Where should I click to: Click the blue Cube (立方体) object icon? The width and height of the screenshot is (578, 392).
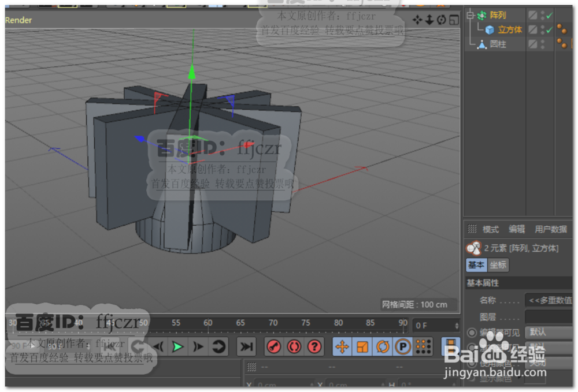pyautogui.click(x=490, y=30)
